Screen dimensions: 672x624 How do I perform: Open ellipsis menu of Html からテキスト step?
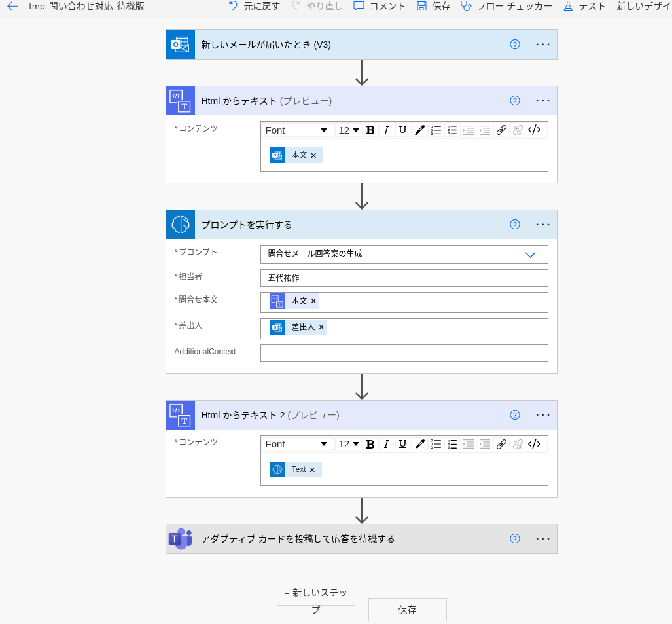click(x=542, y=100)
